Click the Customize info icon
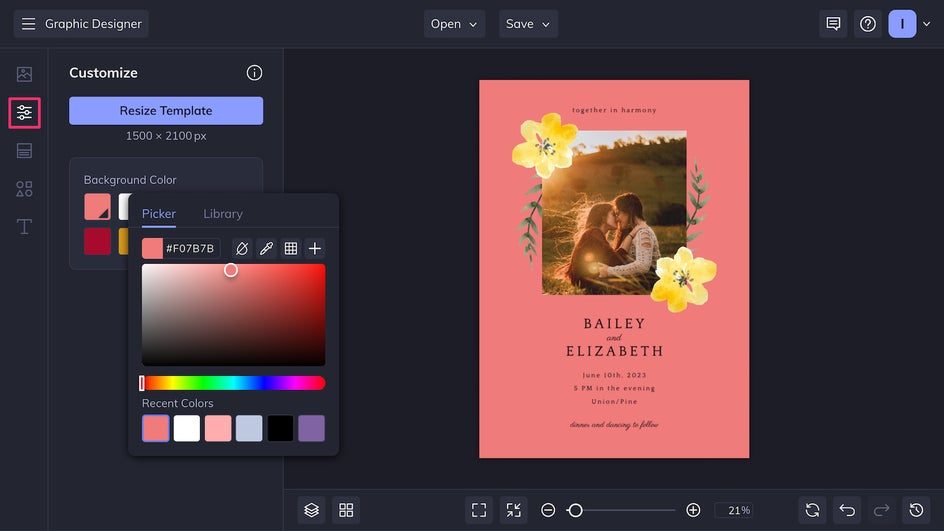This screenshot has height=531, width=944. click(x=254, y=73)
